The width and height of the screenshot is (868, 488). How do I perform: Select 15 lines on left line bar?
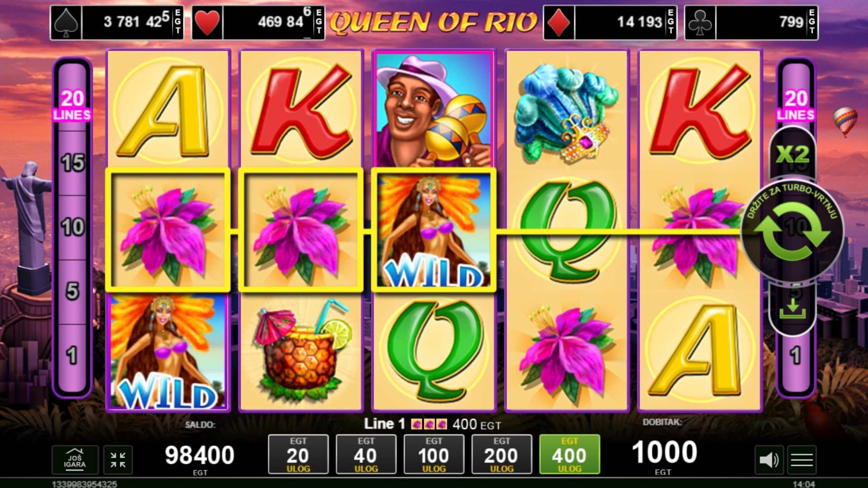72,163
